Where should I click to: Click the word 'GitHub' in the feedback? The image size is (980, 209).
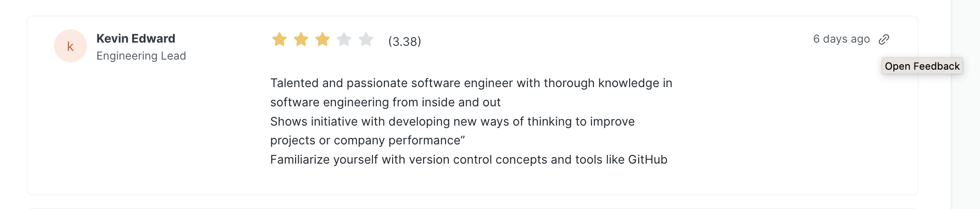tap(647, 159)
